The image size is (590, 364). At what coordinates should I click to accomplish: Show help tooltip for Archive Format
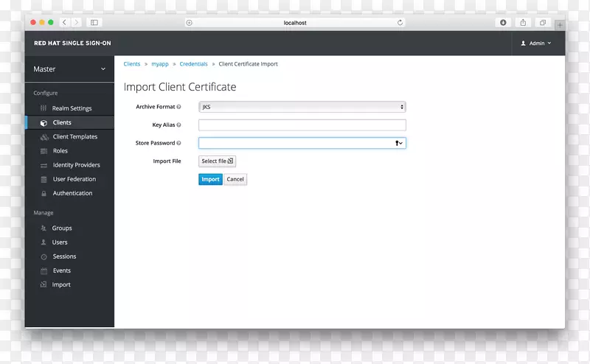point(178,107)
